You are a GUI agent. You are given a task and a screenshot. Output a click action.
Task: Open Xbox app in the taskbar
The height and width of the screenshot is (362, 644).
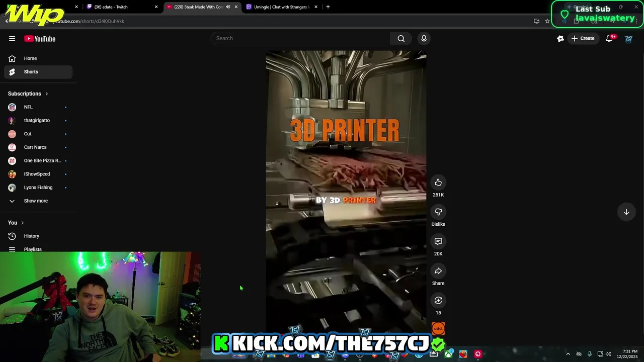click(x=448, y=354)
